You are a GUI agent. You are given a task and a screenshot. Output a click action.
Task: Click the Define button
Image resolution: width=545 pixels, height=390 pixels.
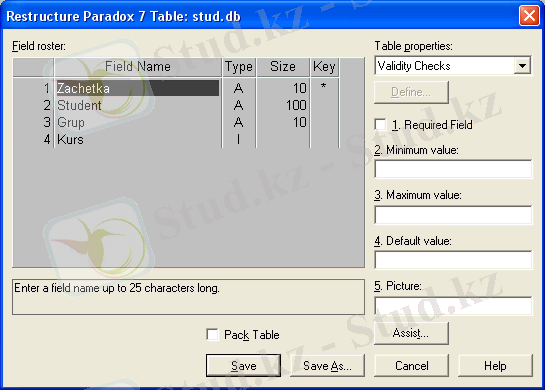point(411,92)
